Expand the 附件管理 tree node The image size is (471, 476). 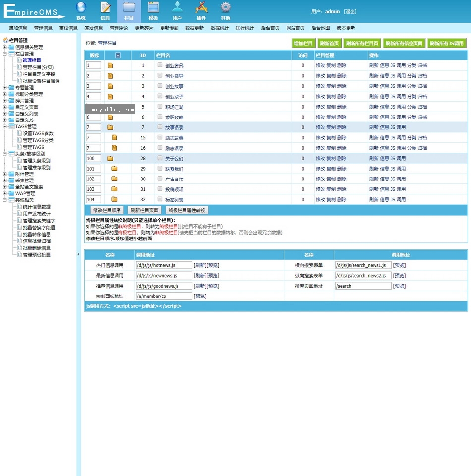point(5,174)
